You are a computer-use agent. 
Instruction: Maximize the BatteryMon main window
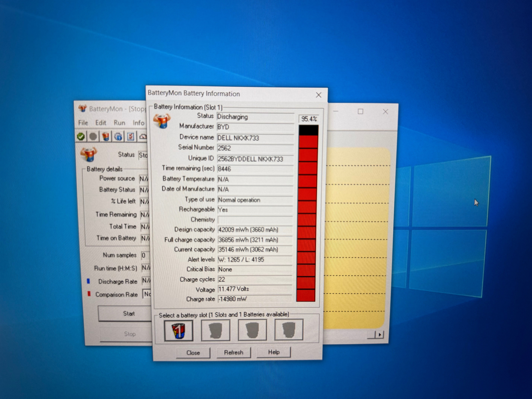(360, 111)
